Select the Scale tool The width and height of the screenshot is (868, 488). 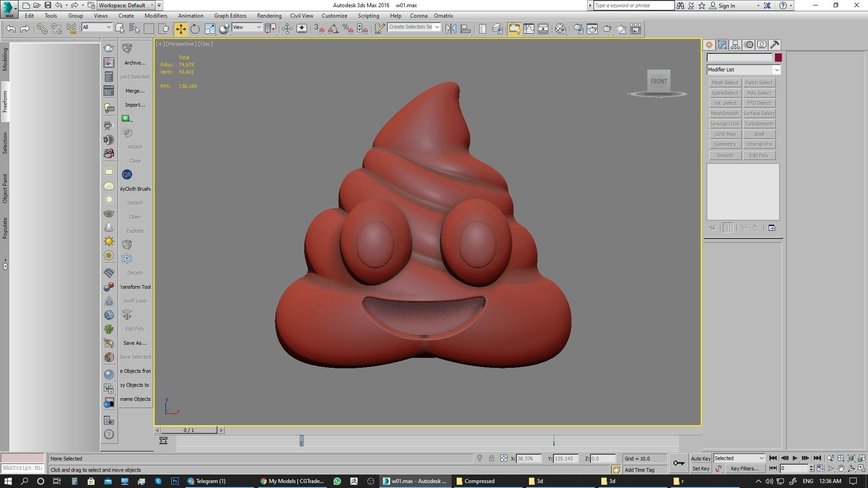coord(210,29)
